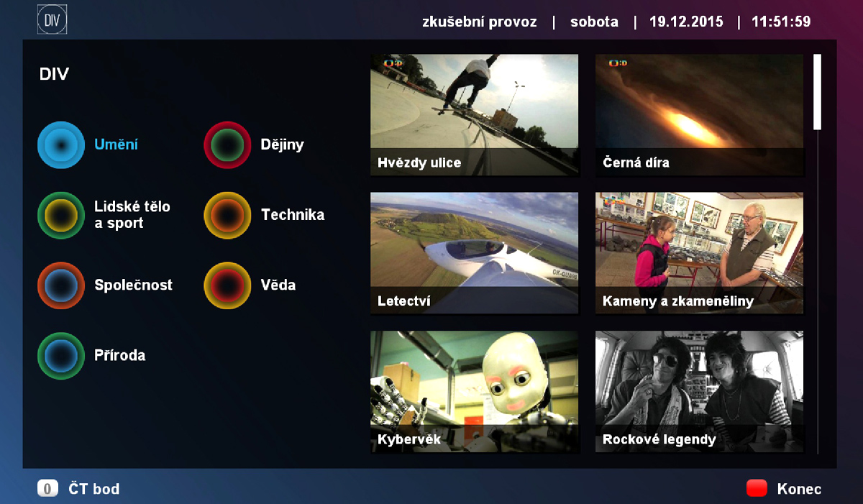Open the Věda category icon
The image size is (863, 504).
pyautogui.click(x=227, y=285)
